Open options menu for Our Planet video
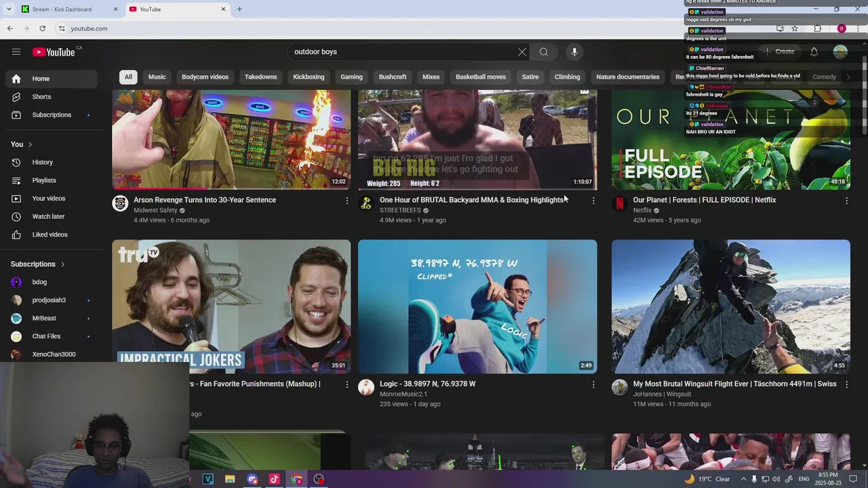This screenshot has height=488, width=868. (846, 201)
